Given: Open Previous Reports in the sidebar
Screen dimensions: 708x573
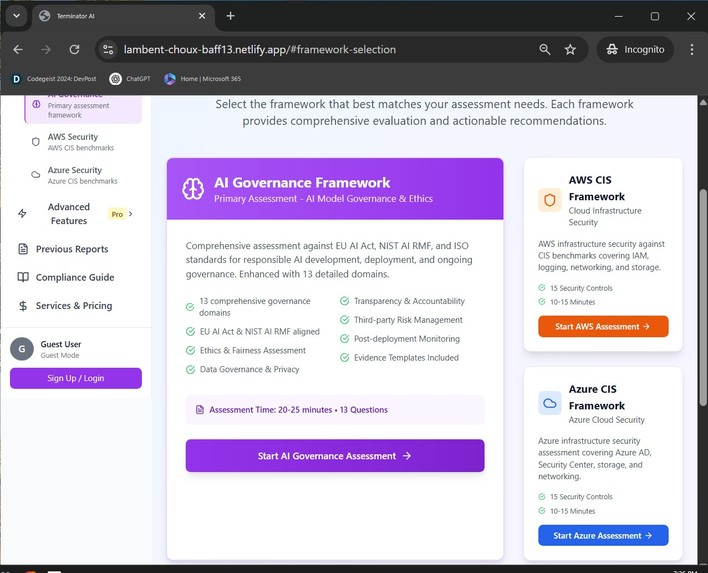Looking at the screenshot, I should 72,249.
